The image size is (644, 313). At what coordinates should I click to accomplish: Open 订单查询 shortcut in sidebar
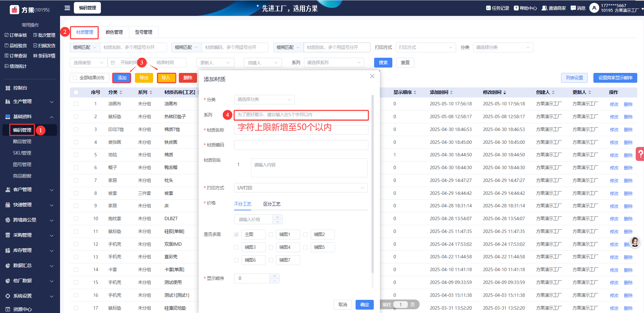click(x=16, y=56)
